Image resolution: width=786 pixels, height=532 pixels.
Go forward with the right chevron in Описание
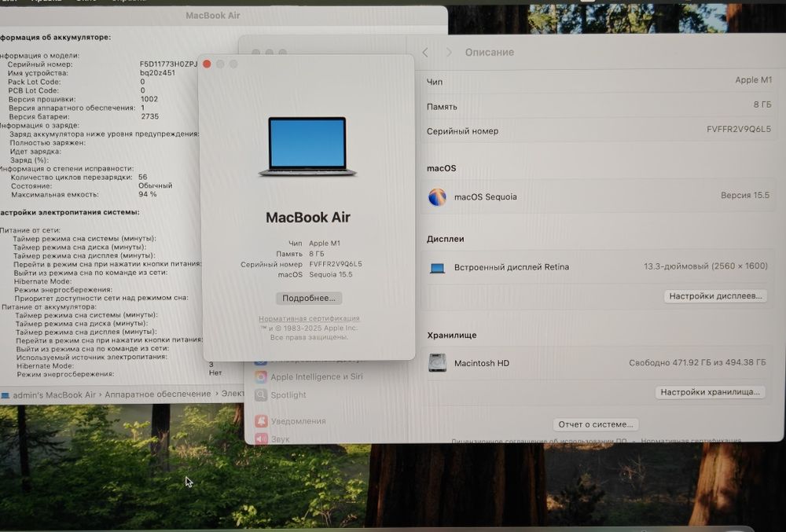[x=449, y=52]
